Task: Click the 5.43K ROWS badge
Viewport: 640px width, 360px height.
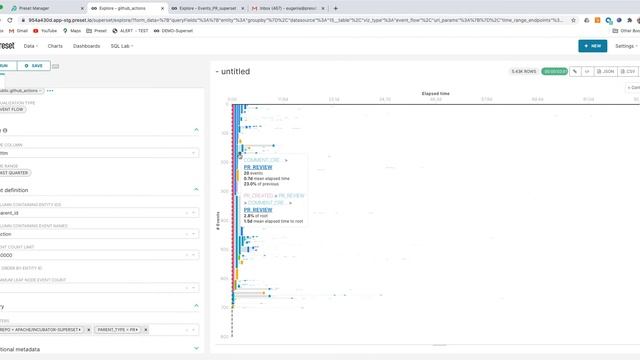Action: point(524,71)
